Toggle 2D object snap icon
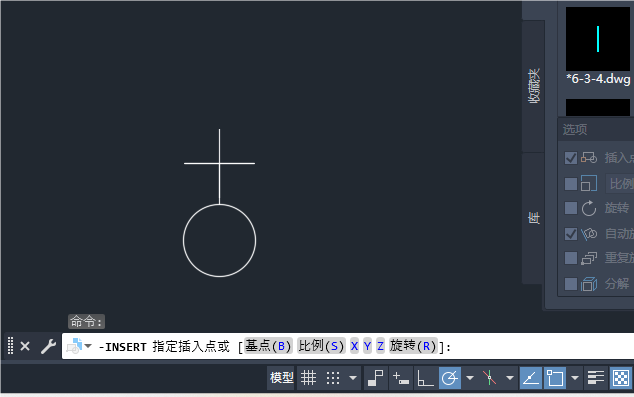This screenshot has width=634, height=397. point(555,378)
